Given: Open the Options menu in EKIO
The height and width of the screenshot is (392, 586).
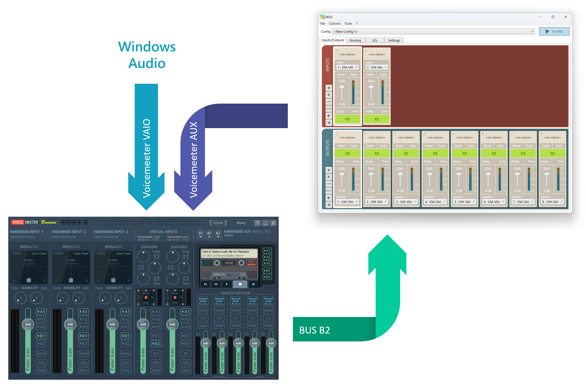Looking at the screenshot, I should (335, 24).
